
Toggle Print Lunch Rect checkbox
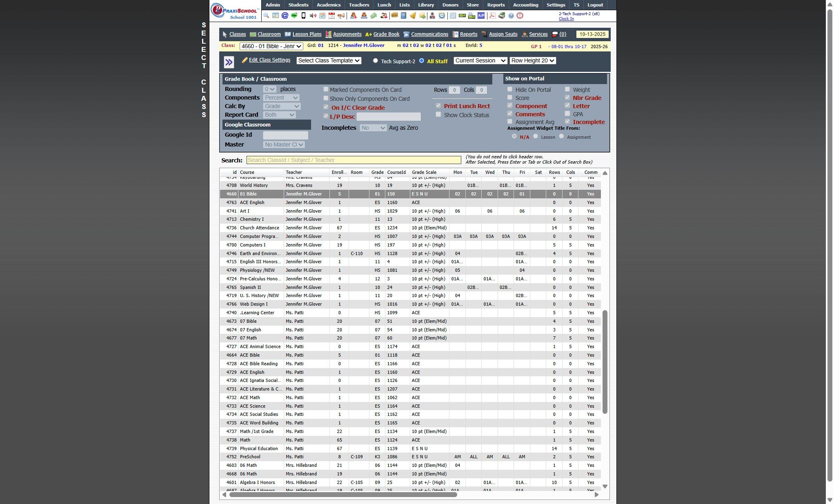438,106
